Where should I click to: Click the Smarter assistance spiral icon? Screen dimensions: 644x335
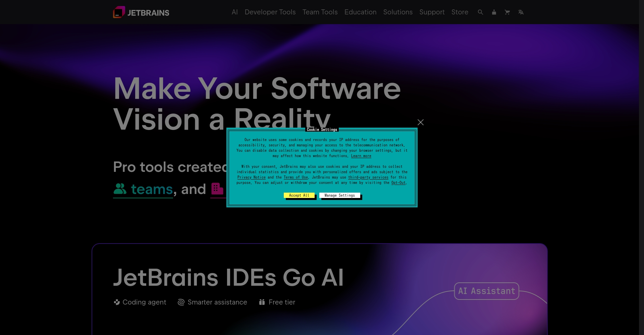[181, 302]
